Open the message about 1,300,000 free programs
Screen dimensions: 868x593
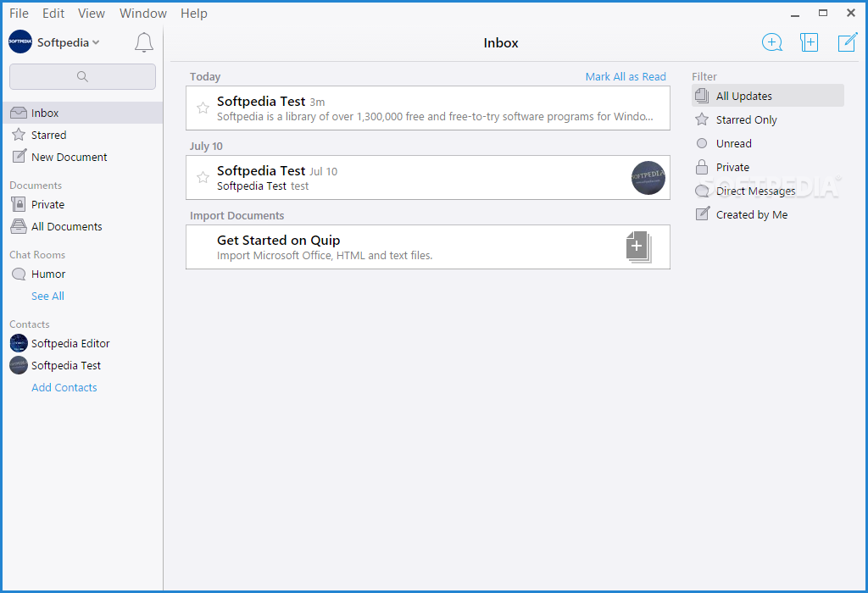pyautogui.click(x=428, y=108)
